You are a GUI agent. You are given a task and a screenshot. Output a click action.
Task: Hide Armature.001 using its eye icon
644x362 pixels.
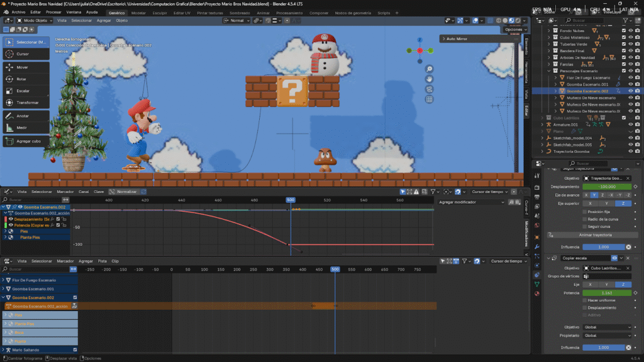pyautogui.click(x=630, y=124)
